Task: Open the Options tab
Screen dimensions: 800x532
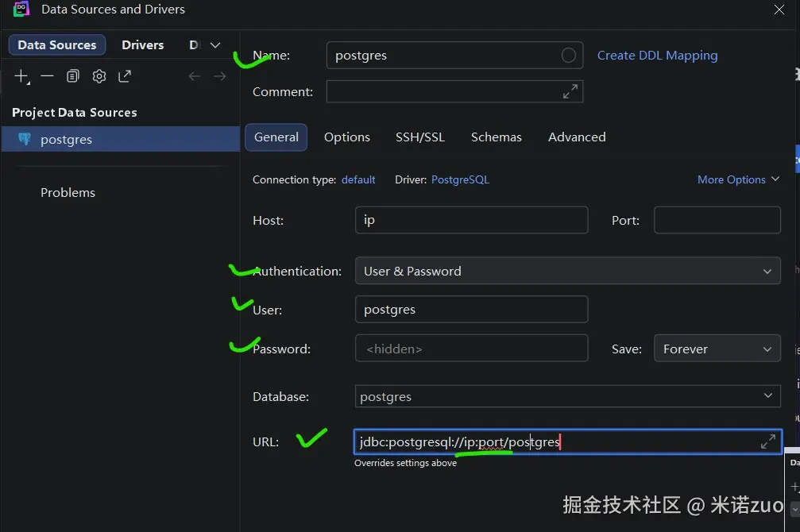Action: tap(347, 137)
